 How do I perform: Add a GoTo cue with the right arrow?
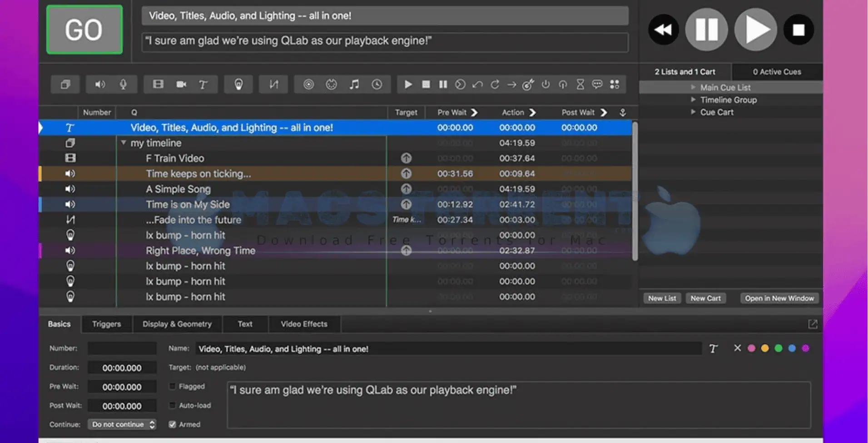point(511,84)
